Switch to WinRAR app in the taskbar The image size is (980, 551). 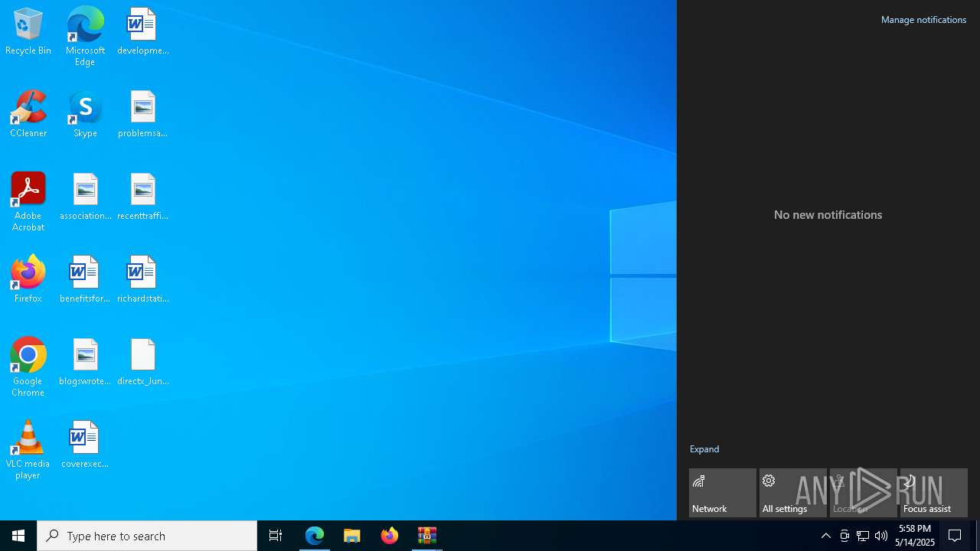[427, 536]
